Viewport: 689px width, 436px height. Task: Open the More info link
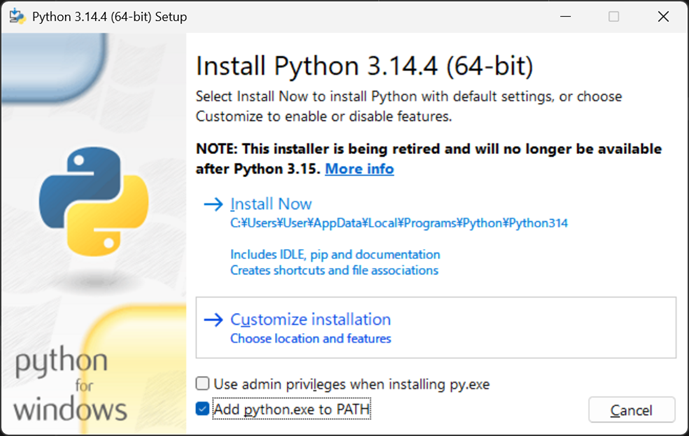pyautogui.click(x=359, y=169)
